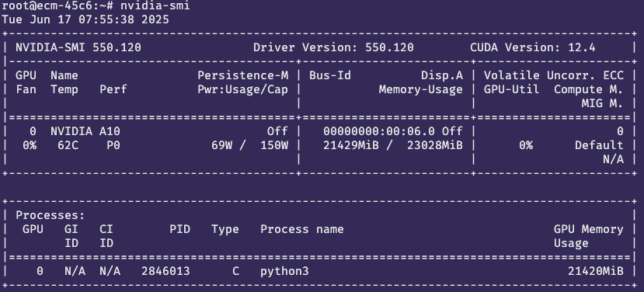The image size is (644, 292).
Task: Click the Persistence-M column header
Action: pyautogui.click(x=242, y=75)
